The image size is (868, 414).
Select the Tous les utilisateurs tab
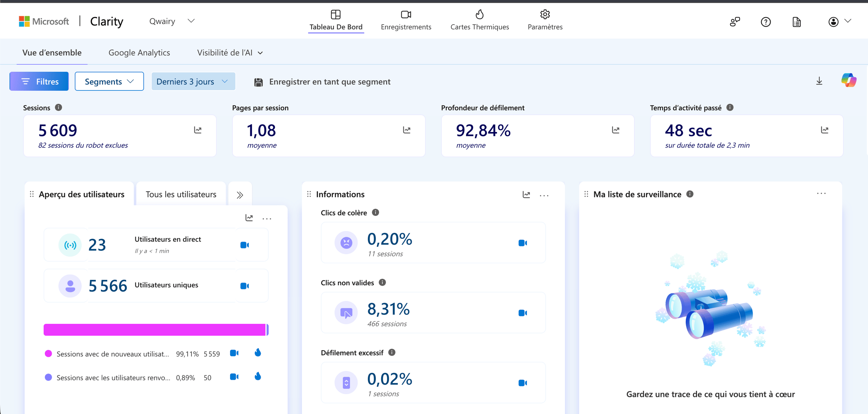[181, 194]
